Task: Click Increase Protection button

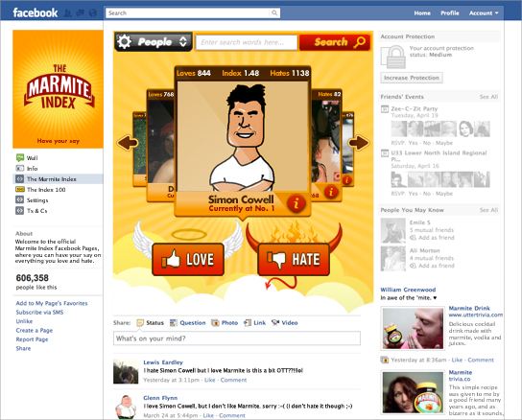Action: 412,78
